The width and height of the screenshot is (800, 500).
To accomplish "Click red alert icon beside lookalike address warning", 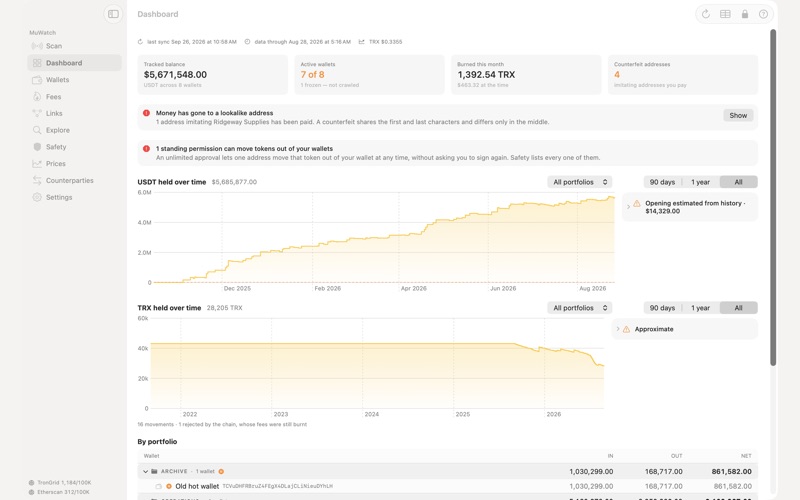I will pos(146,113).
